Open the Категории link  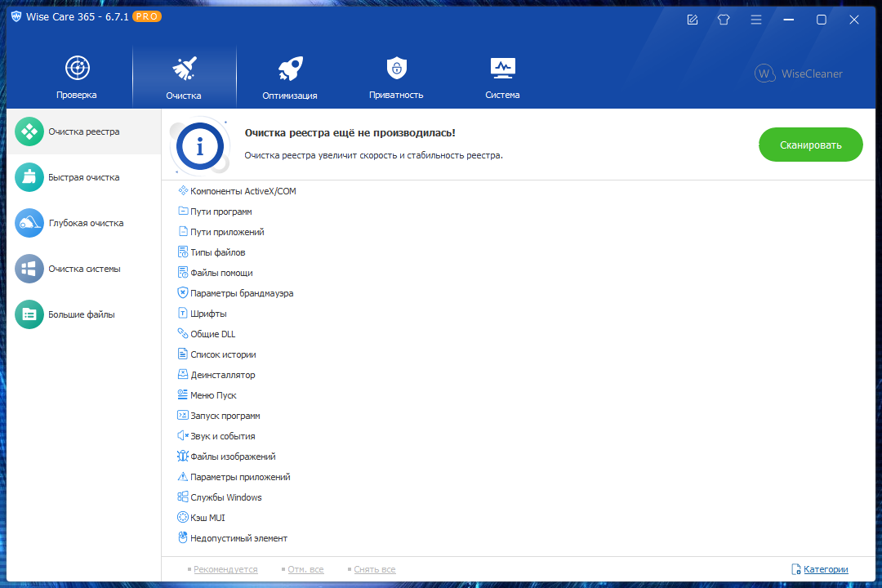tap(825, 569)
